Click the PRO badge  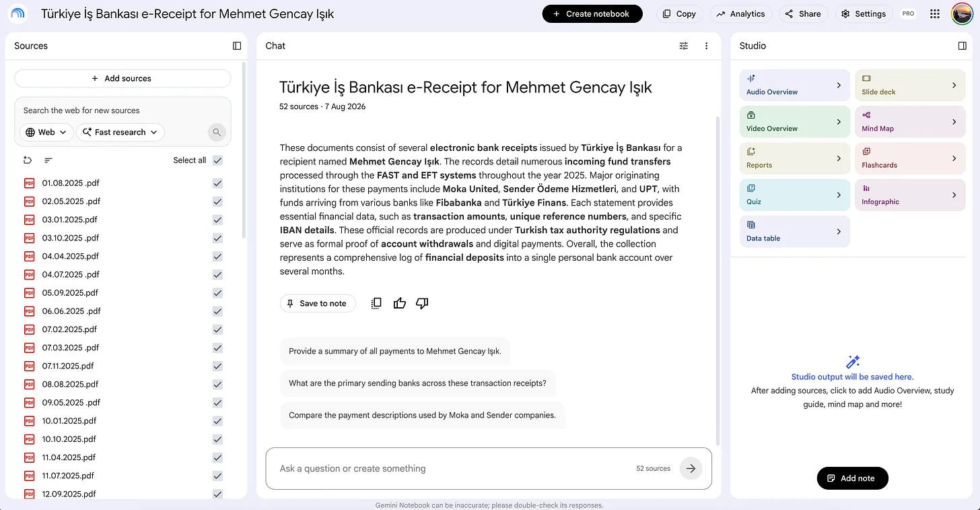(908, 14)
